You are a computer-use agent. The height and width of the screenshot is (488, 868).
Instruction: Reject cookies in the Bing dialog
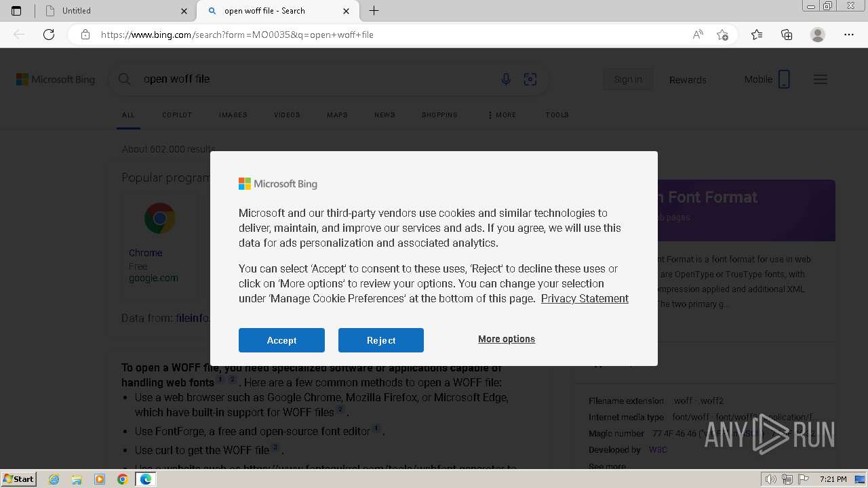(x=381, y=340)
